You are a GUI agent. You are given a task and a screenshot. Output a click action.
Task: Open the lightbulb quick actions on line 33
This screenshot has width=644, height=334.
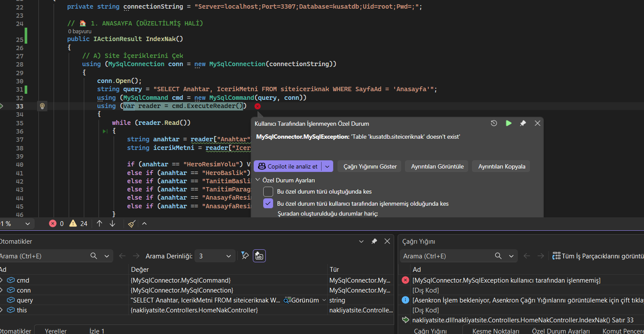tap(42, 106)
